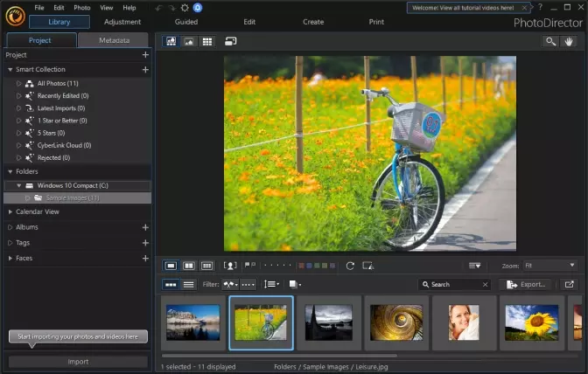Viewport: 588px width, 374px height.
Task: Click the face tagging icon
Action: coord(230,266)
